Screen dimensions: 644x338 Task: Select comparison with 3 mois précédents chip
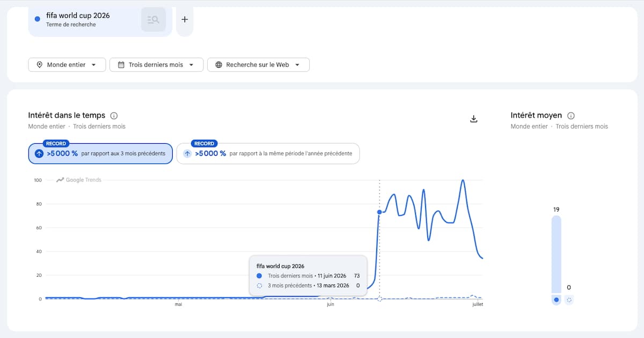[x=100, y=153]
